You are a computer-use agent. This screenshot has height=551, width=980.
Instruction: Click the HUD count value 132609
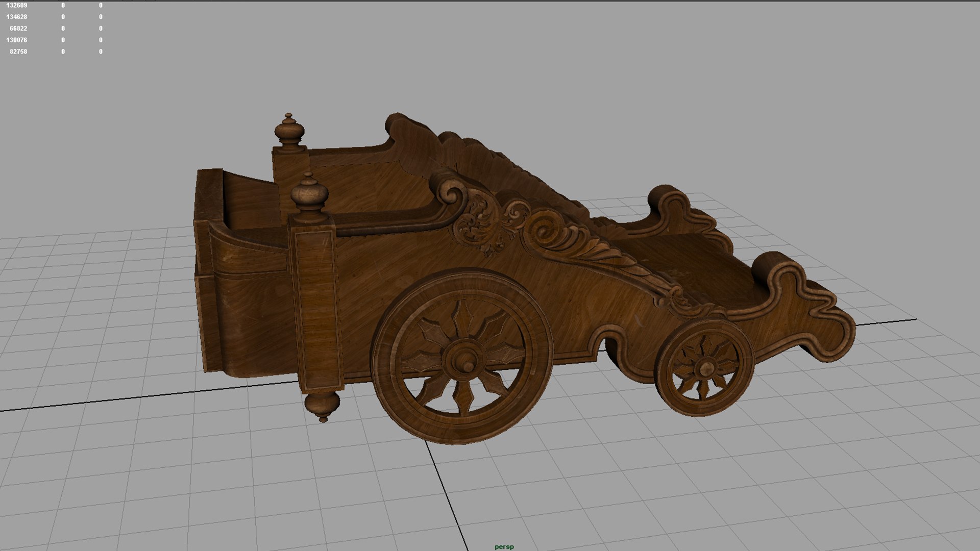[17, 5]
